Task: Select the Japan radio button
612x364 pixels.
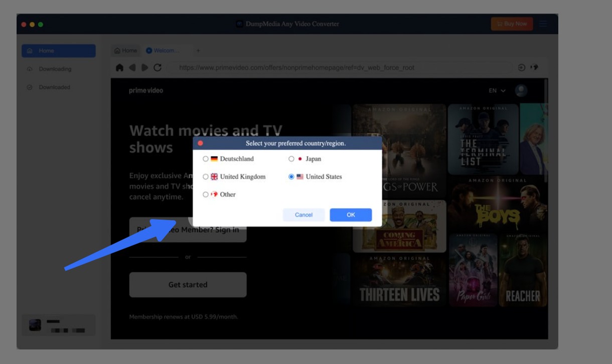Action: (291, 159)
